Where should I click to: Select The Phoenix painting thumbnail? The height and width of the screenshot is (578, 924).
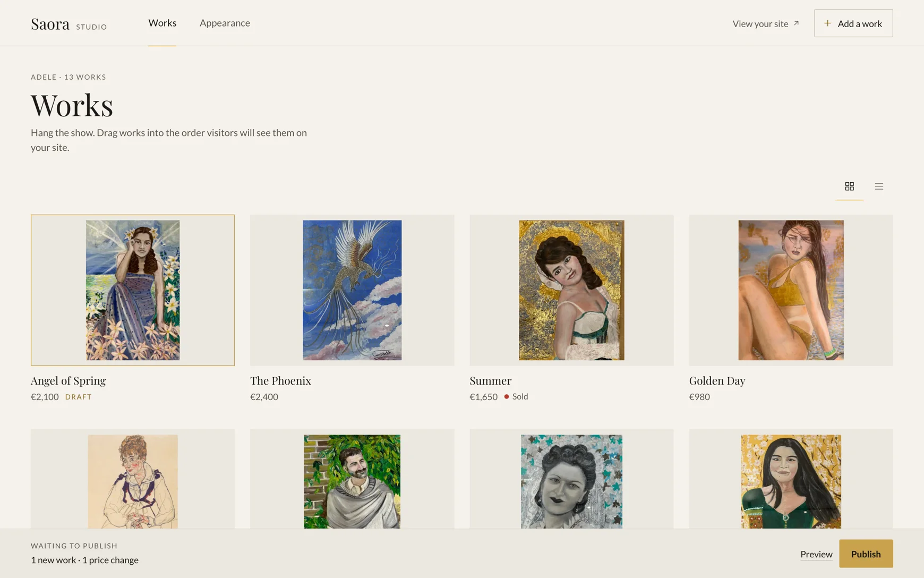[352, 290]
